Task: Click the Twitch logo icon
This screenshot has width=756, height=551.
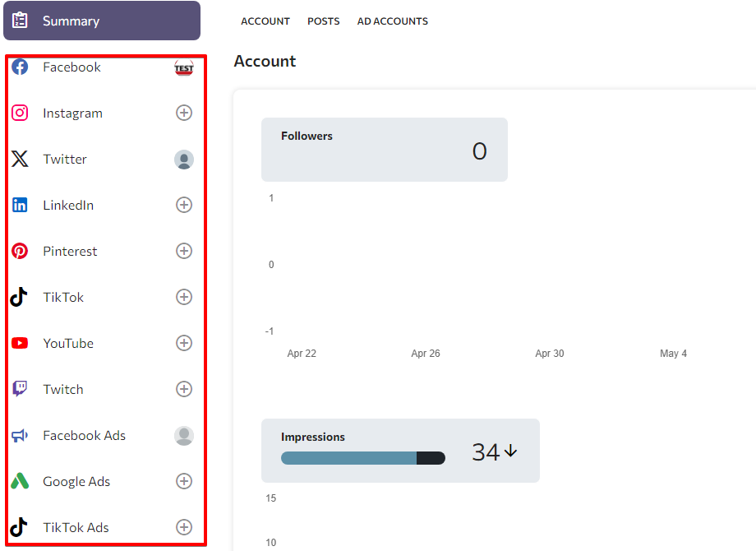Action: click(20, 389)
